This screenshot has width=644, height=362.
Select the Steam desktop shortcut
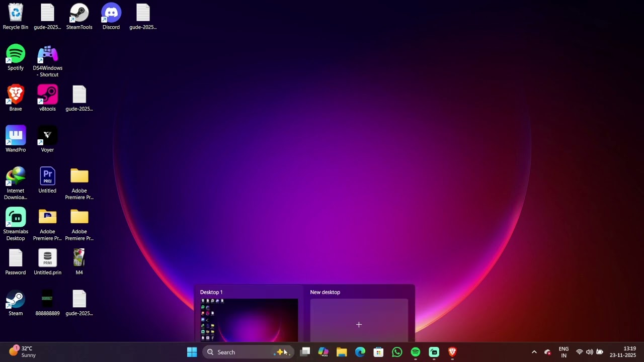[16, 303]
